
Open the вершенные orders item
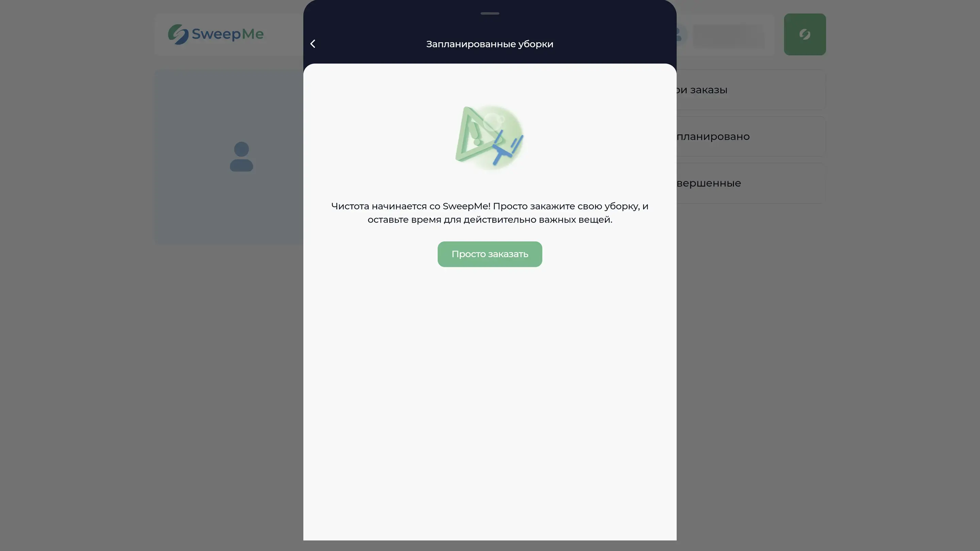(751, 183)
